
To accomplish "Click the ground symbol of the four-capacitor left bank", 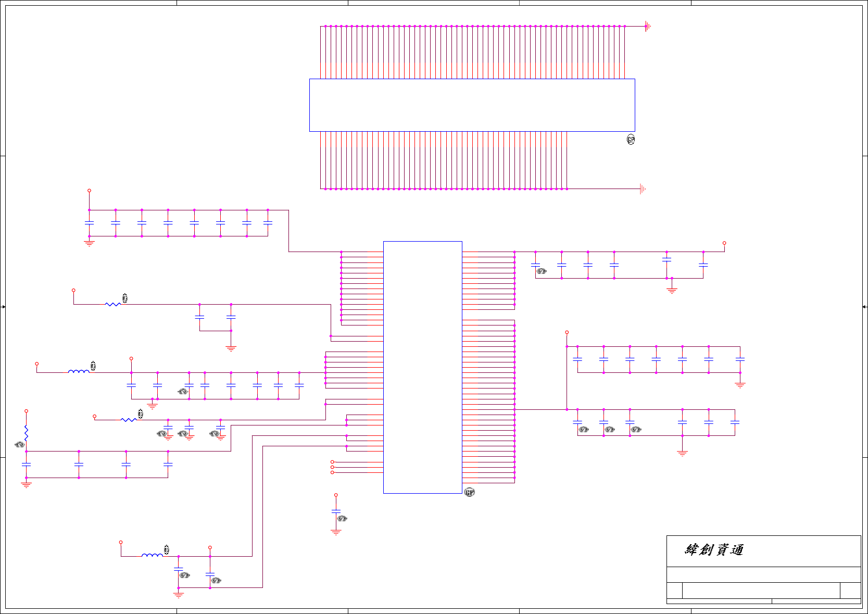I will (26, 485).
